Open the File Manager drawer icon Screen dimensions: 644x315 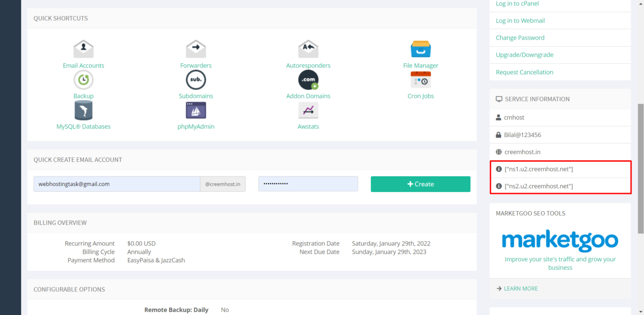coord(421,49)
